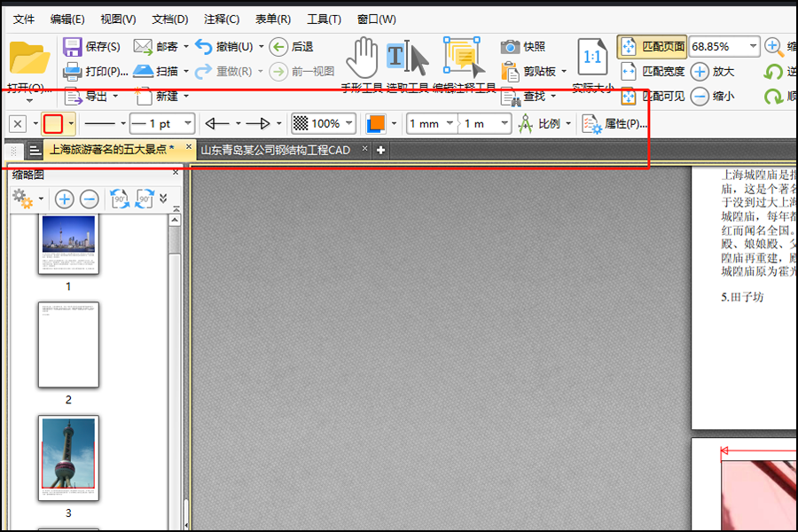This screenshot has height=532, width=798.
Task: Click the 属性(P) properties button
Action: (614, 124)
